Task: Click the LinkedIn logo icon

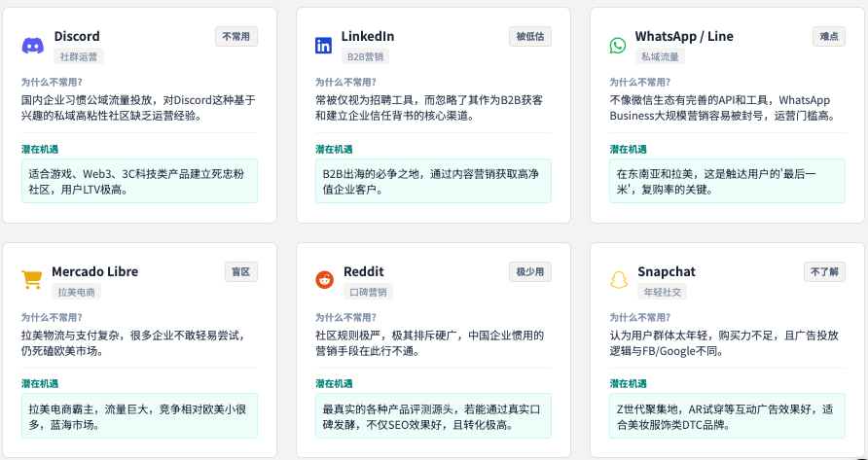Action: click(323, 46)
